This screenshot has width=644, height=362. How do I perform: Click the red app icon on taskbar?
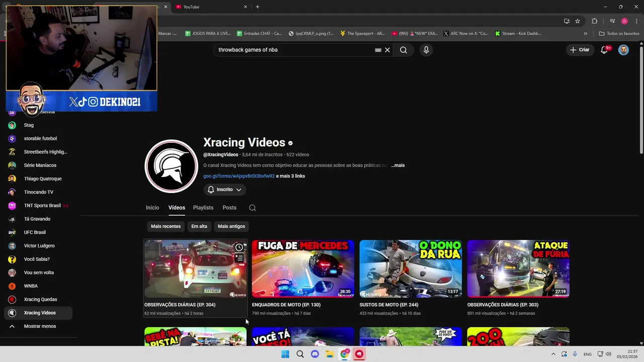[x=359, y=354]
